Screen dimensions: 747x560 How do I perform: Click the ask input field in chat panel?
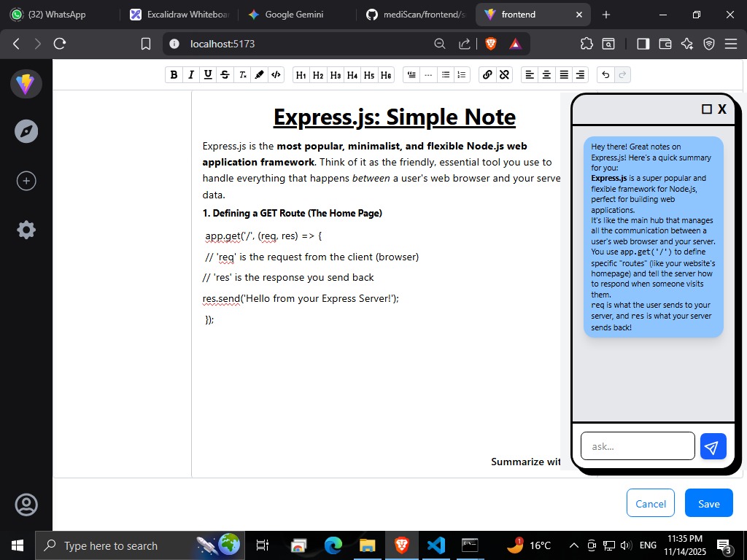pos(638,446)
